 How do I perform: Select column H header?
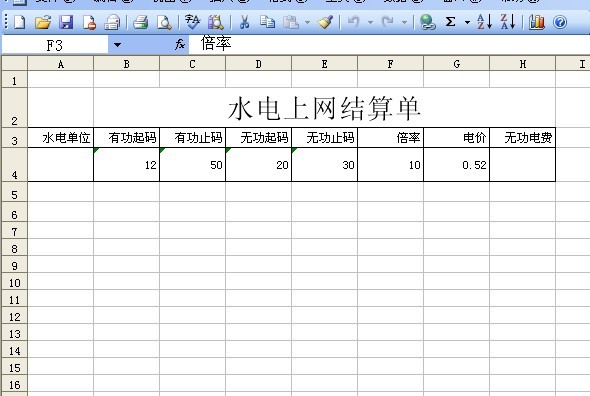(x=523, y=64)
